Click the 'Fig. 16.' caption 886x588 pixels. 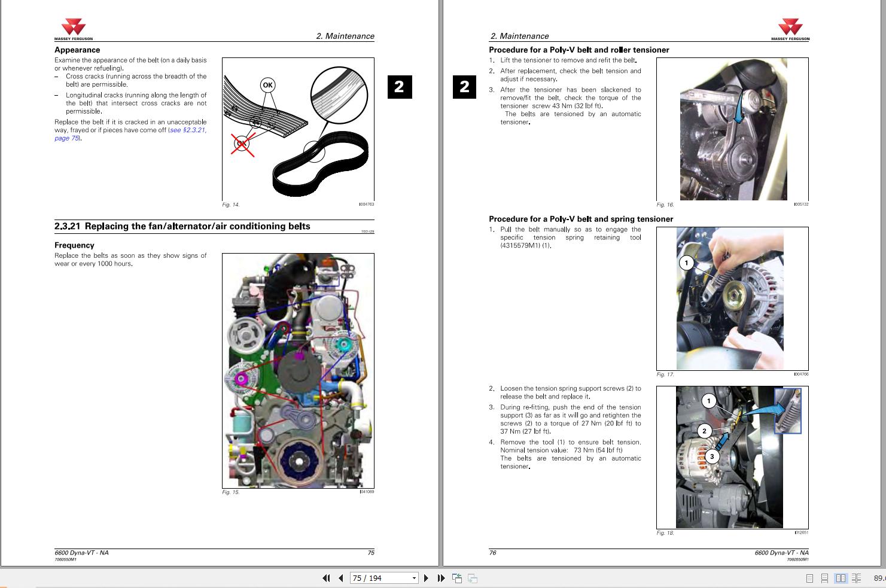[665, 205]
